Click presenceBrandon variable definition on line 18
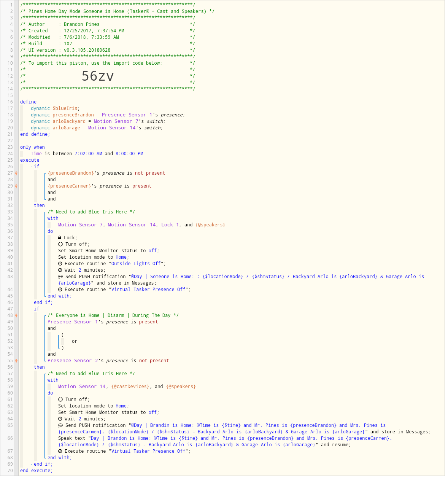The height and width of the screenshot is (479, 448). click(73, 115)
